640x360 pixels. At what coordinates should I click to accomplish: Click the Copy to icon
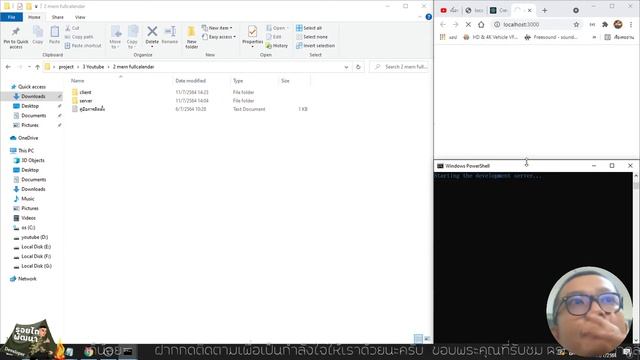pos(133,32)
